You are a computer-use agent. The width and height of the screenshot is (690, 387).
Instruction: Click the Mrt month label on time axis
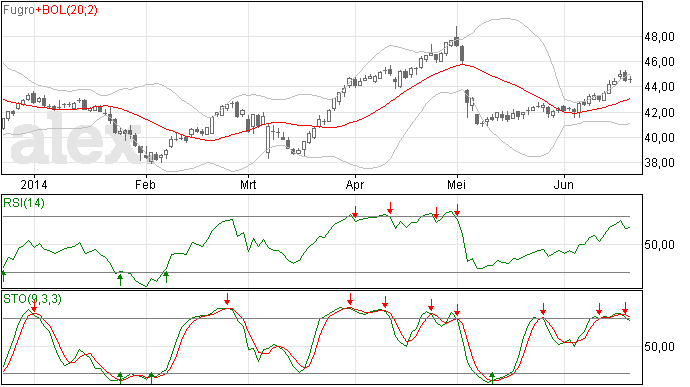[248, 184]
